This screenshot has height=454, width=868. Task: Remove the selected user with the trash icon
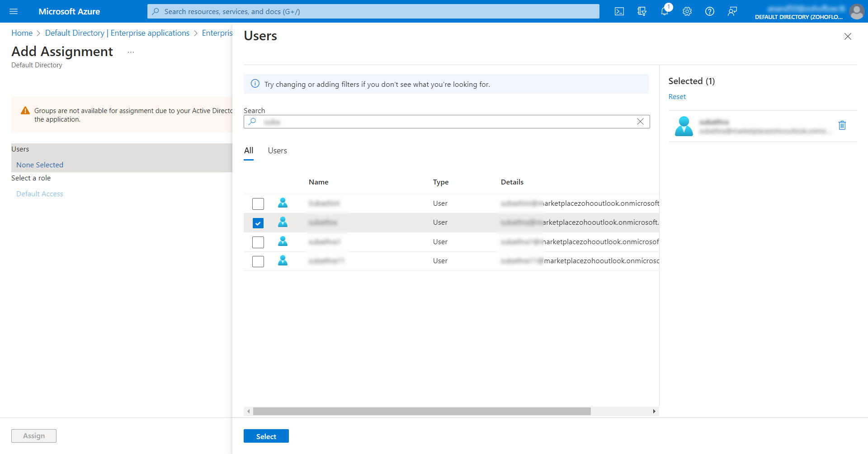(842, 125)
